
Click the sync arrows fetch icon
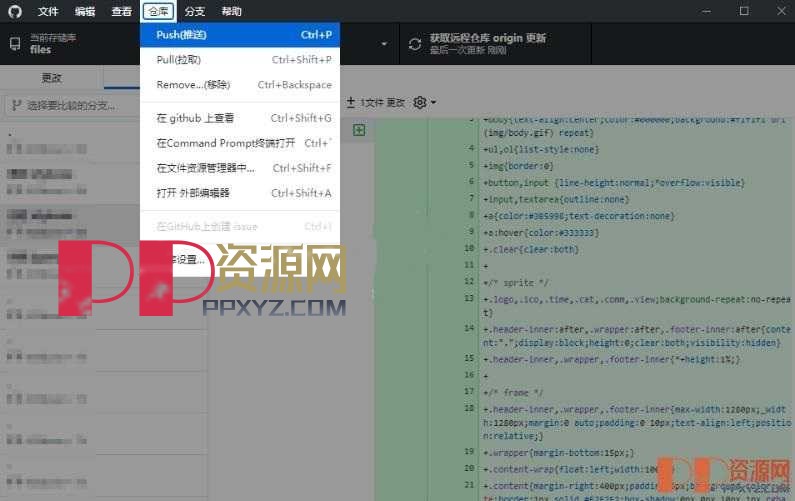[x=415, y=44]
